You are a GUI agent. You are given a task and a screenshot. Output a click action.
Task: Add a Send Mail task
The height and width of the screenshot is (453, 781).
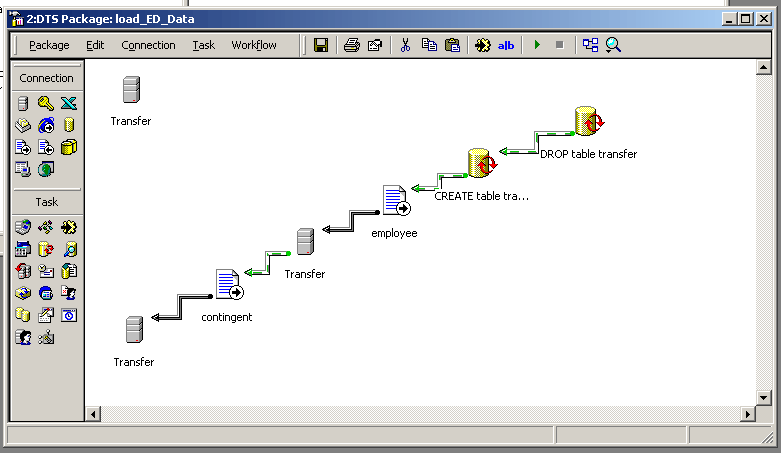click(x=46, y=271)
